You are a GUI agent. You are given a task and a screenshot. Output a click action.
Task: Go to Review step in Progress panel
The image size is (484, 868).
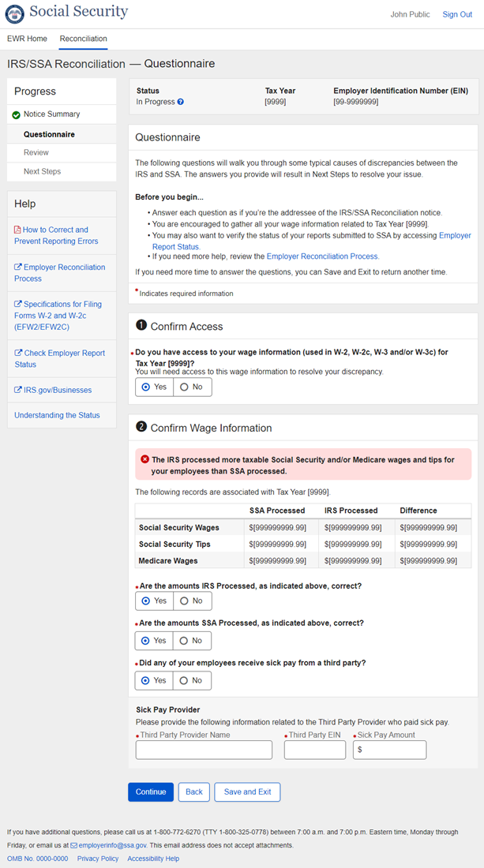(36, 152)
